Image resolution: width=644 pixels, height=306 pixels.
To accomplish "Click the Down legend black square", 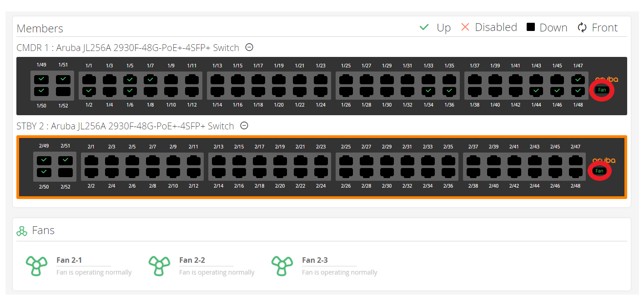I will point(530,27).
